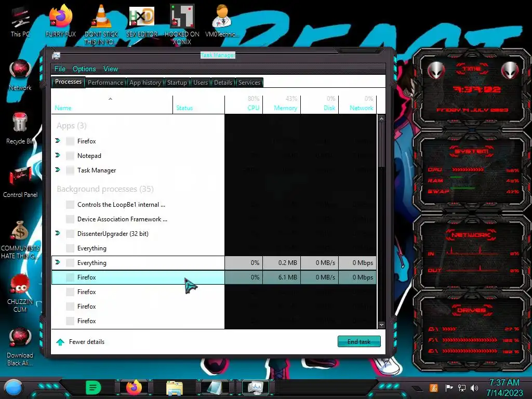This screenshot has width=532, height=399.
Task: Open the network tray icon
Action: pos(461,388)
